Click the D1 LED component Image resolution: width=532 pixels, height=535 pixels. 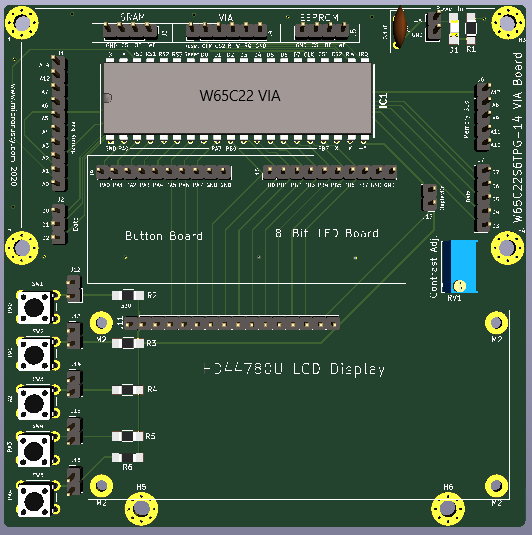(x=454, y=29)
